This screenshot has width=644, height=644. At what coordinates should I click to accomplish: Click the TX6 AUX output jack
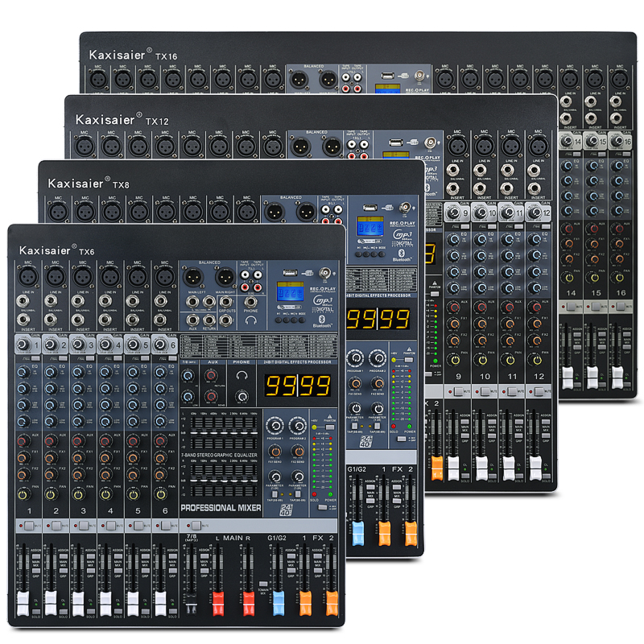pos(192,319)
